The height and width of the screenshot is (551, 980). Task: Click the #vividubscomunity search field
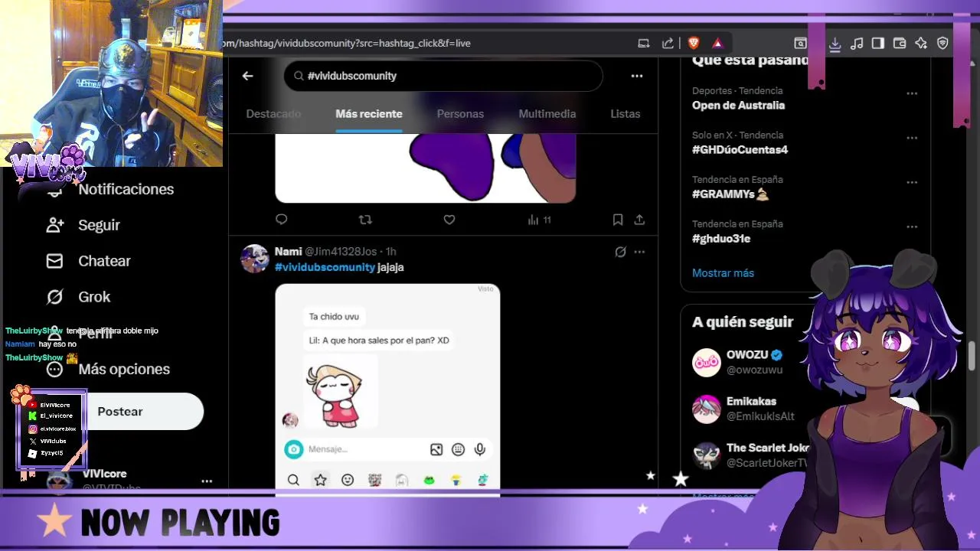point(443,76)
